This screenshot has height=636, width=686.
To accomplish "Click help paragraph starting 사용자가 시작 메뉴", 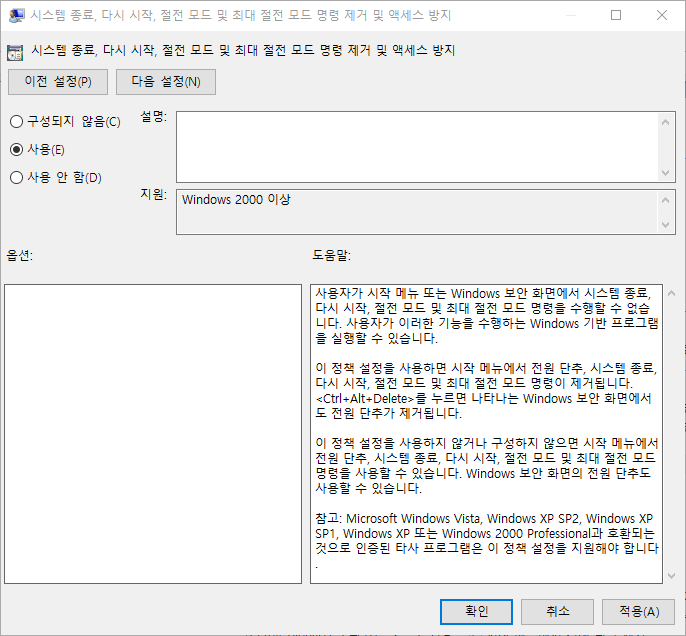I will [x=486, y=315].
